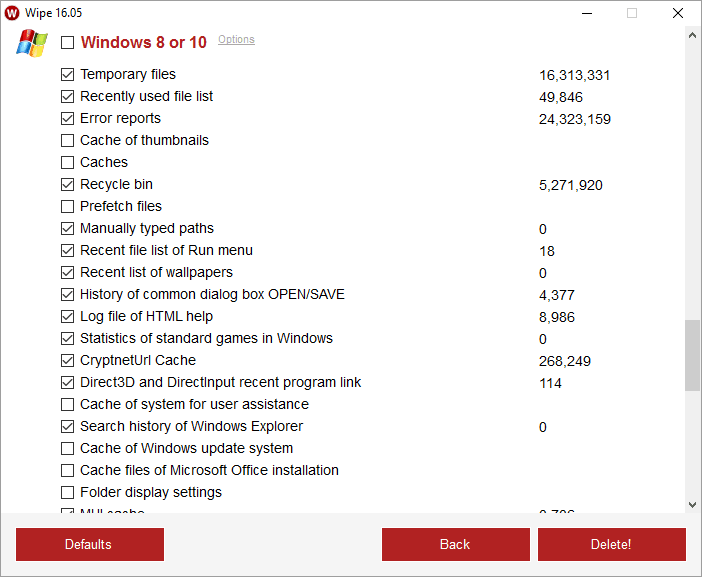Uncheck Recycle bin checkbox

tap(67, 184)
